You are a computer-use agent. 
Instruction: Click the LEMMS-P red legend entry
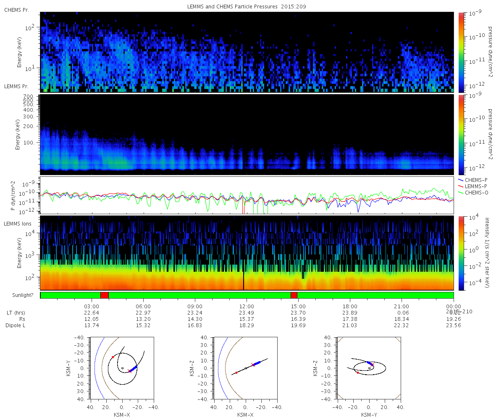[473, 186]
